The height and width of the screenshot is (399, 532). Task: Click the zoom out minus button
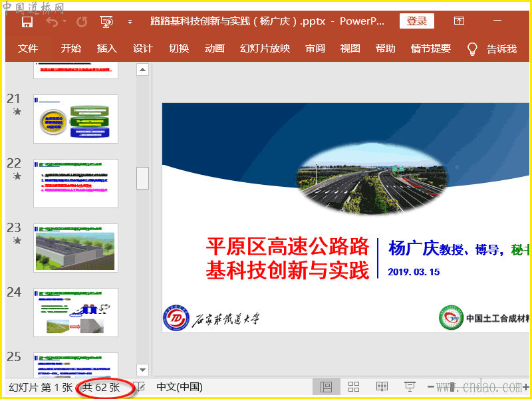click(431, 387)
